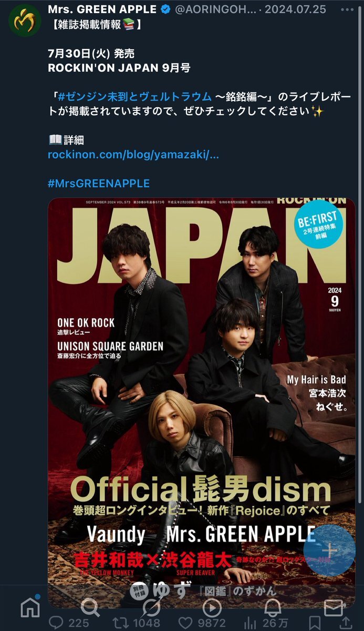Tap the floating compose plus button
364x631 pixels.
pyautogui.click(x=329, y=550)
